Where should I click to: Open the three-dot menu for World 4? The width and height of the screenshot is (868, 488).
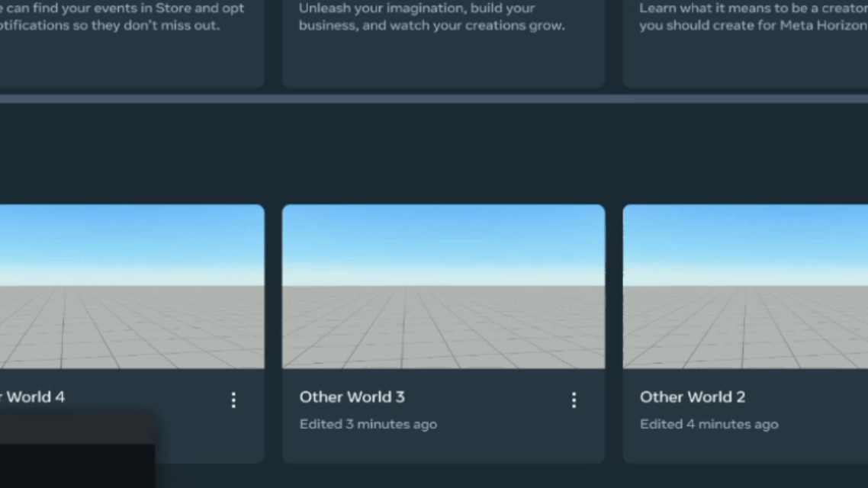233,400
